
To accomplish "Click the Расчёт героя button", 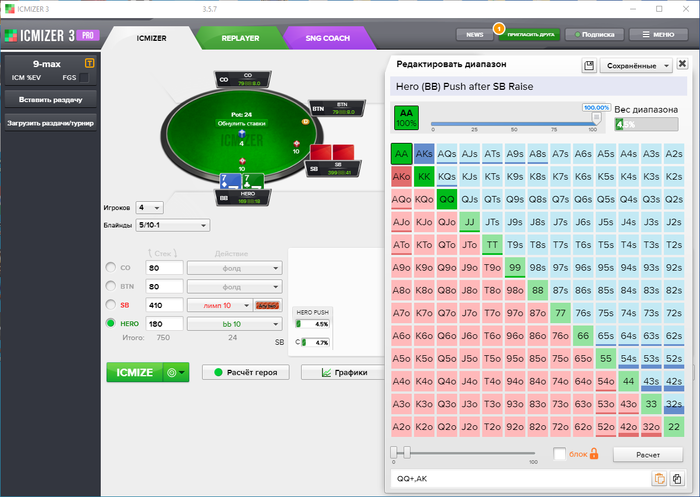I will (246, 372).
